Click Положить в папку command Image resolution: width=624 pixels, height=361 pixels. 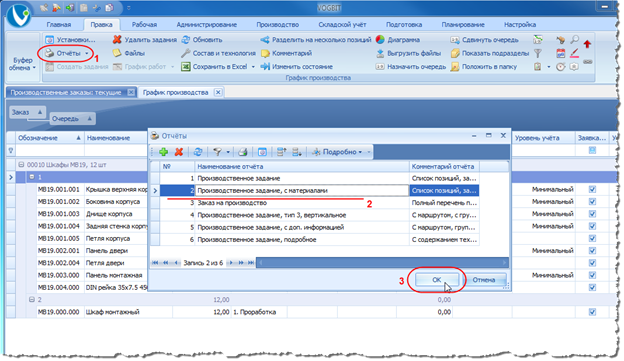point(484,67)
